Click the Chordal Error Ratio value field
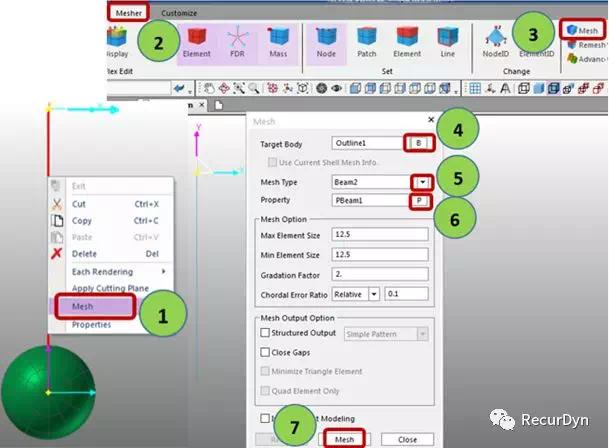This screenshot has width=609, height=448. [x=406, y=294]
